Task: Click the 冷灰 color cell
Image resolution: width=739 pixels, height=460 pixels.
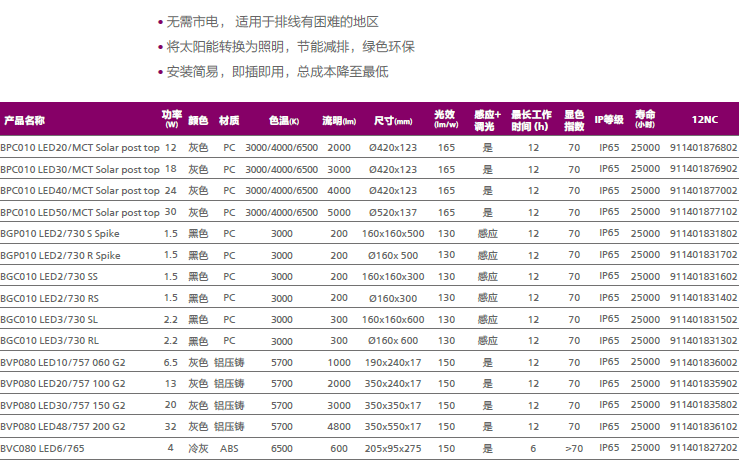Action: [198, 448]
